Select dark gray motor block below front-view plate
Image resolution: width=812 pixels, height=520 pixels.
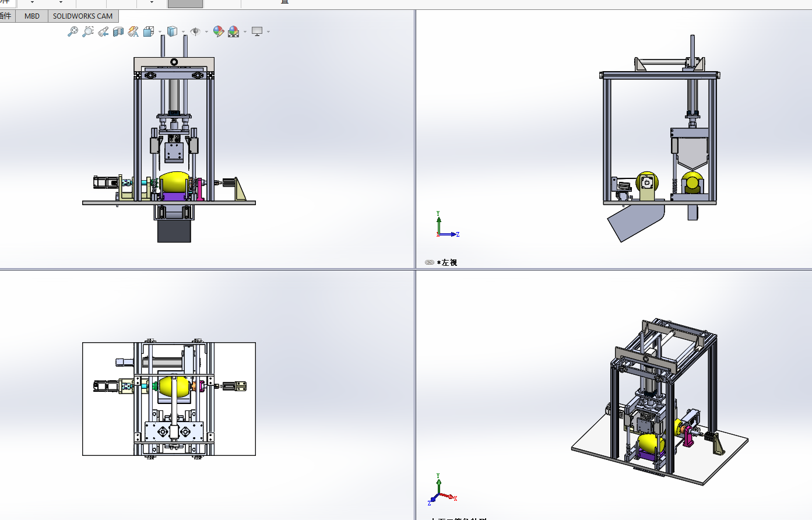click(x=174, y=231)
